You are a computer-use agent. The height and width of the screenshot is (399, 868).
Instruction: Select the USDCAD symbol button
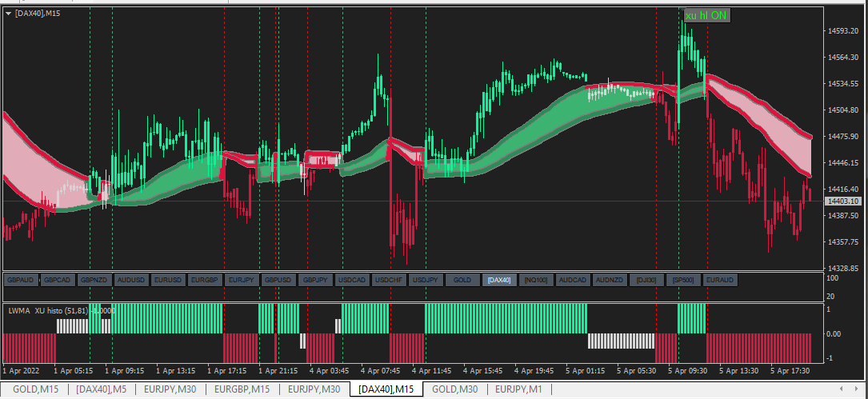[x=353, y=280]
